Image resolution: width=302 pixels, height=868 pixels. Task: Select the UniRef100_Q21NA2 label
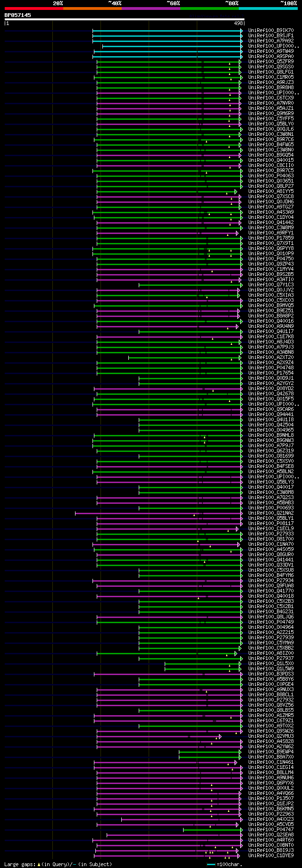(271, 513)
